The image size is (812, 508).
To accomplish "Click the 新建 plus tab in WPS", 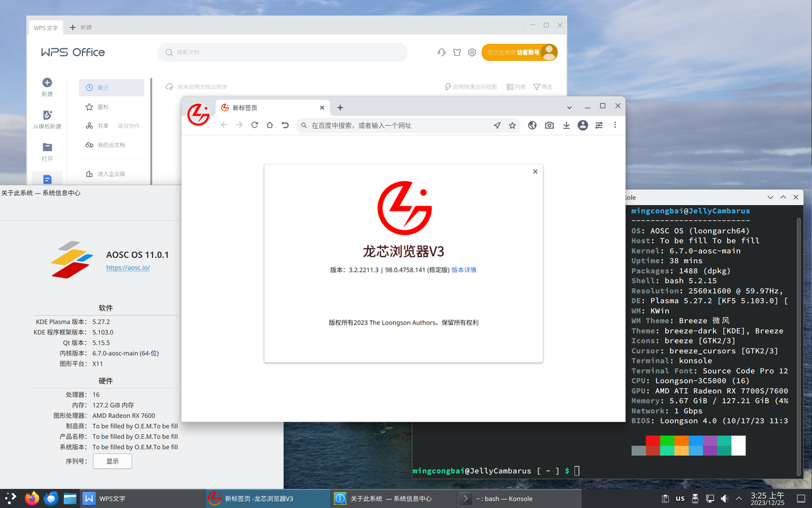I will (x=81, y=28).
